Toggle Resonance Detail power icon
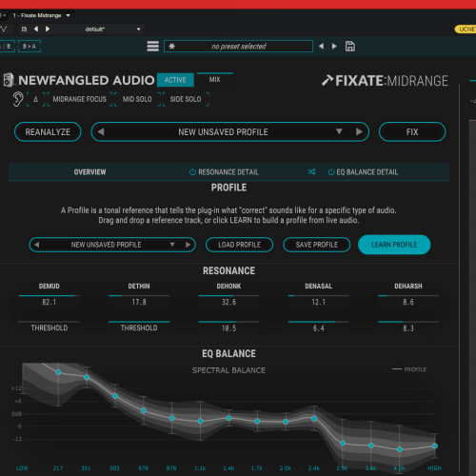The height and width of the screenshot is (476, 476). [192, 172]
